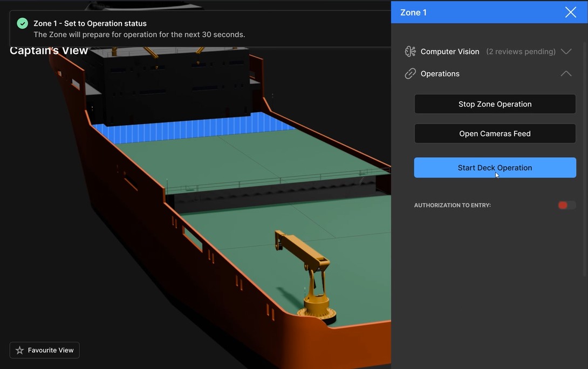Select the Computer Vision section label

(450, 52)
